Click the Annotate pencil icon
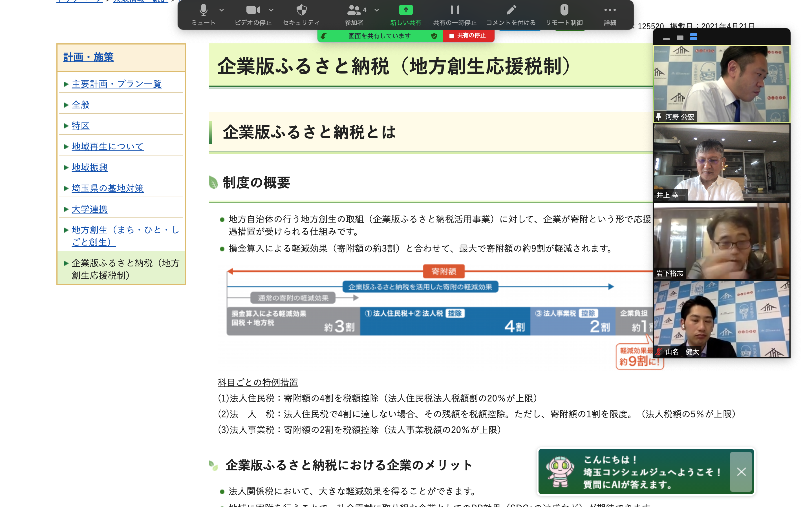This screenshot has width=812, height=507. [511, 10]
